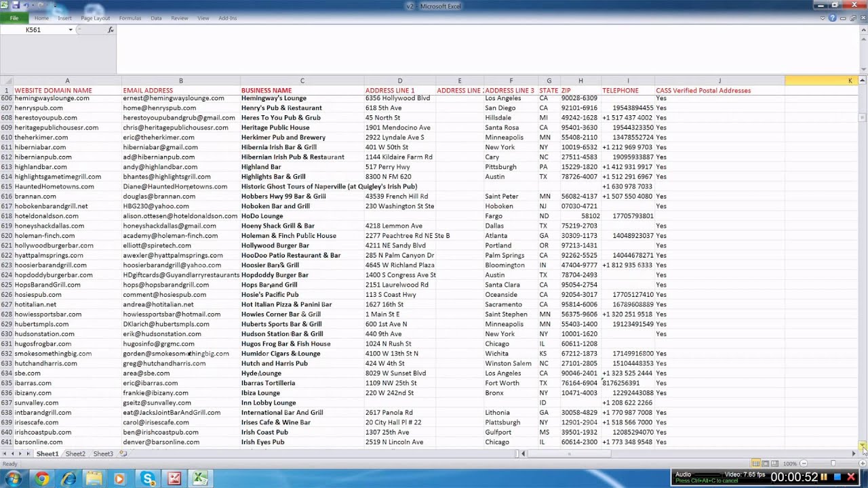Viewport: 868px width, 488px height.
Task: Open Windows Explorer folder on taskbar
Action: coord(94,479)
